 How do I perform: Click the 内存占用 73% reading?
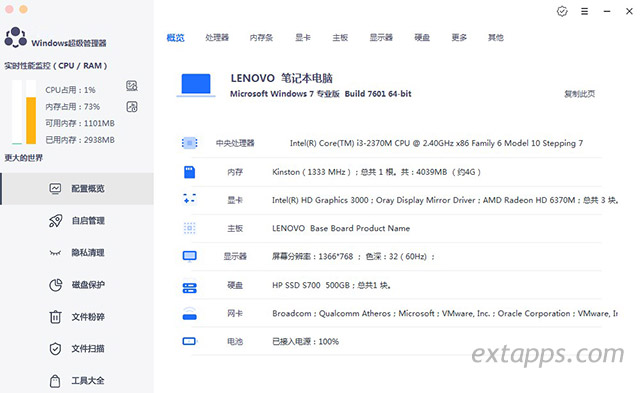click(x=73, y=107)
